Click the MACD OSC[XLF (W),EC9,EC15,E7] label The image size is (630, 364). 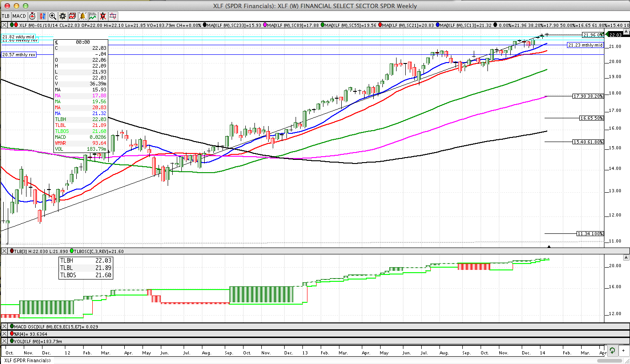[56, 327]
